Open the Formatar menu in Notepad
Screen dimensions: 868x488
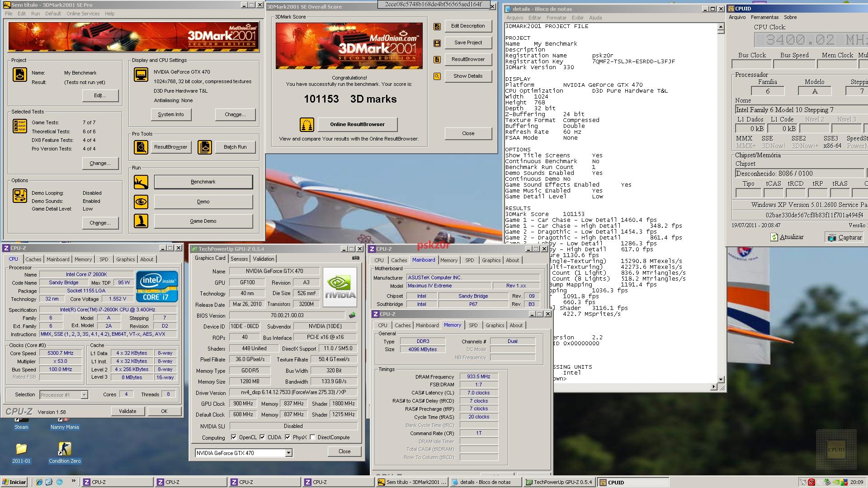coord(556,18)
